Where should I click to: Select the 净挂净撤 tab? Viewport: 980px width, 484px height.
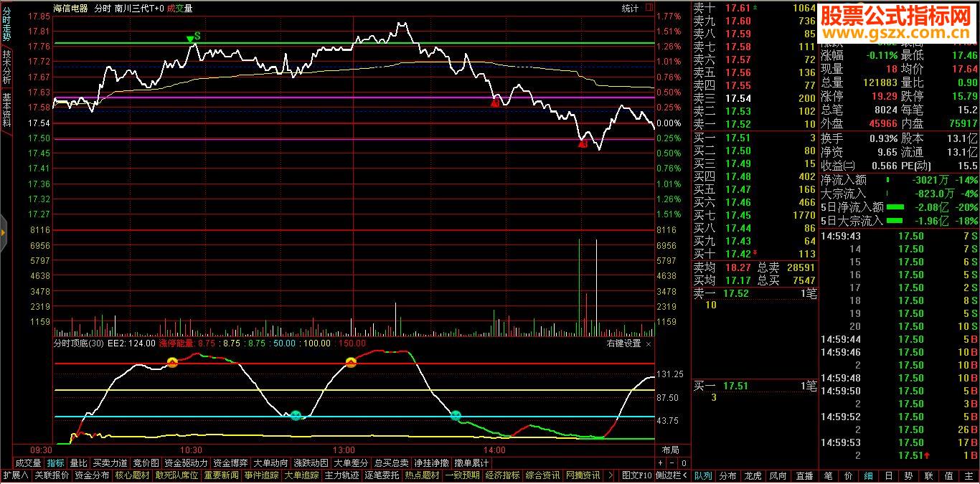pos(431,463)
